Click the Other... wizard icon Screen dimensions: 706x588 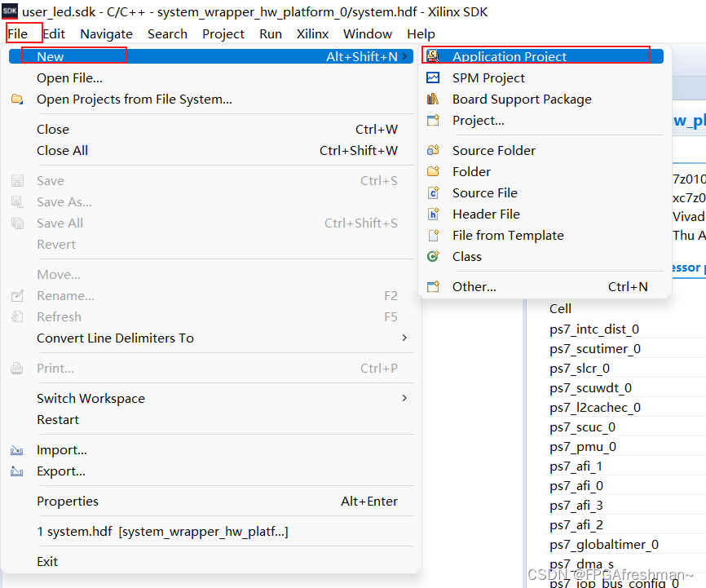pos(433,286)
